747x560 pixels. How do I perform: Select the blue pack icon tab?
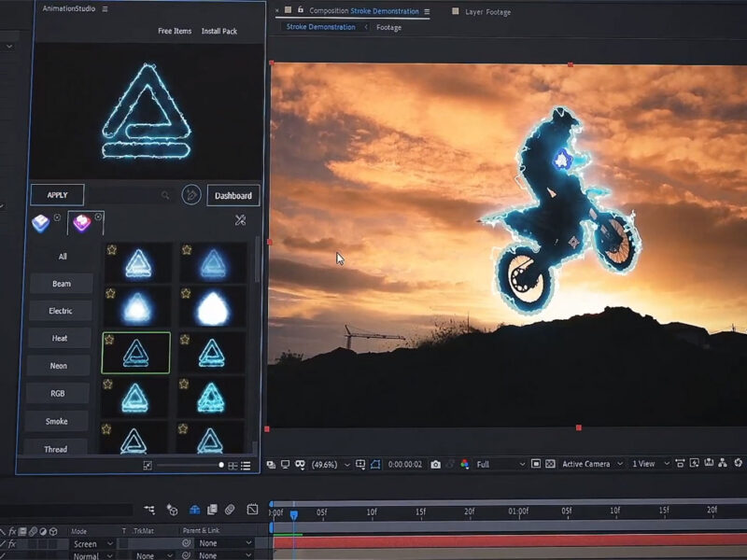tap(41, 223)
